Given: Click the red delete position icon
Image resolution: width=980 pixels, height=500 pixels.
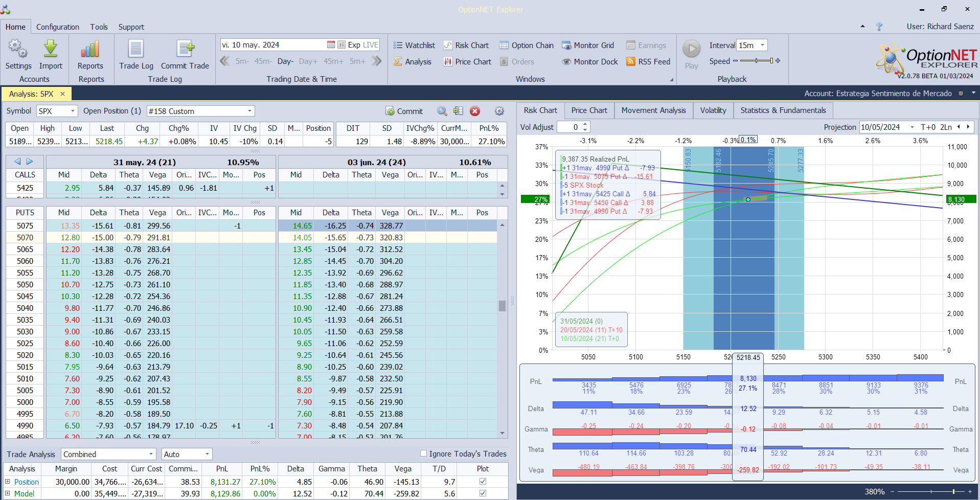Looking at the screenshot, I should [x=475, y=111].
